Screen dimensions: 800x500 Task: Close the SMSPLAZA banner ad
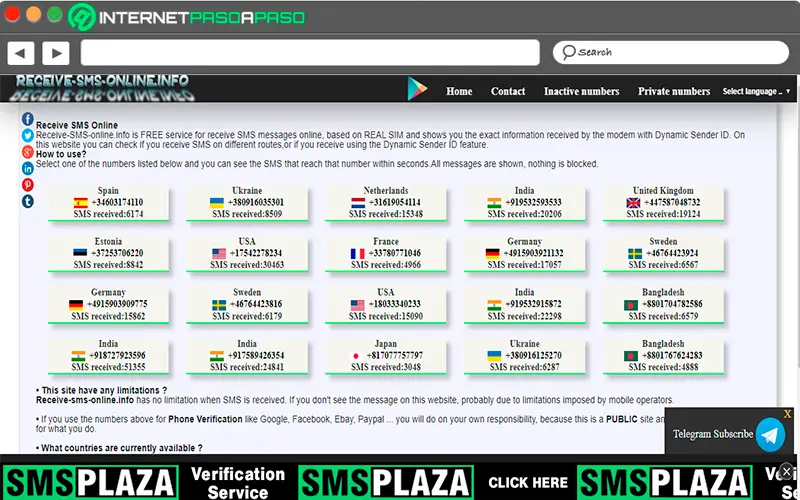coord(787,470)
